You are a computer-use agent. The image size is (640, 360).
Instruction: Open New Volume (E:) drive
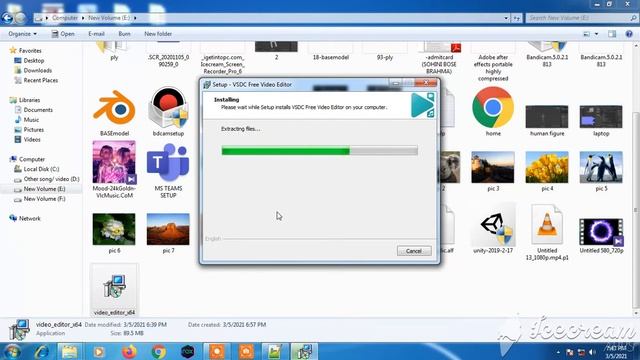tap(44, 189)
